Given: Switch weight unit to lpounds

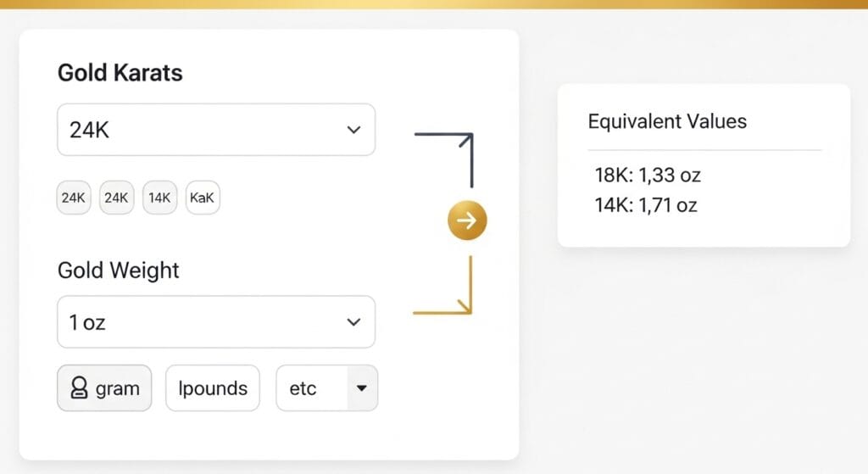Looking at the screenshot, I should click(x=213, y=388).
